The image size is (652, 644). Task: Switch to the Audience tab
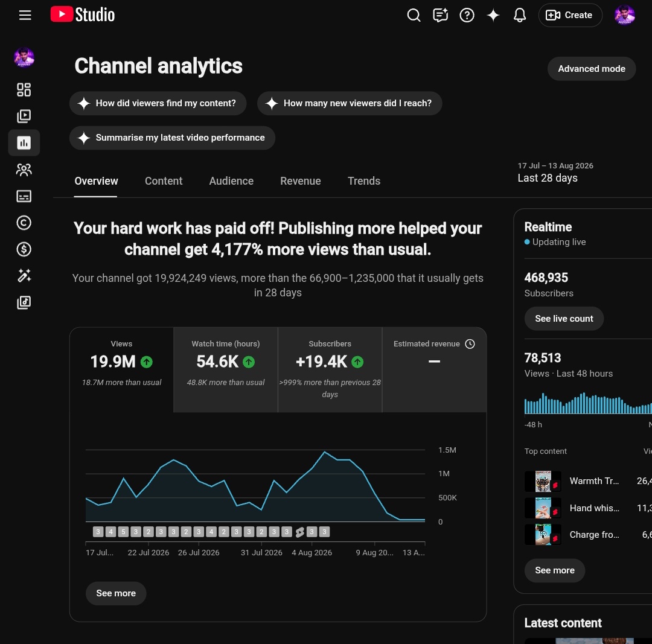(x=231, y=181)
